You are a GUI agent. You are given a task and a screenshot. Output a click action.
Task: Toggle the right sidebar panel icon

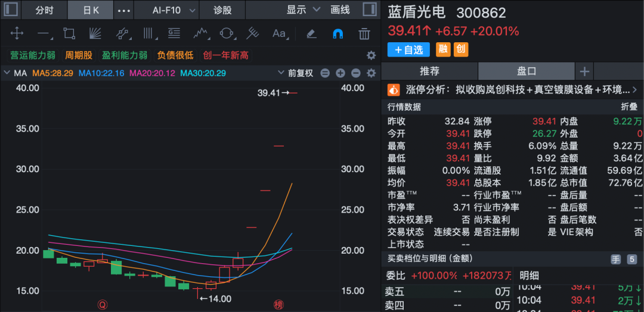tap(370, 10)
